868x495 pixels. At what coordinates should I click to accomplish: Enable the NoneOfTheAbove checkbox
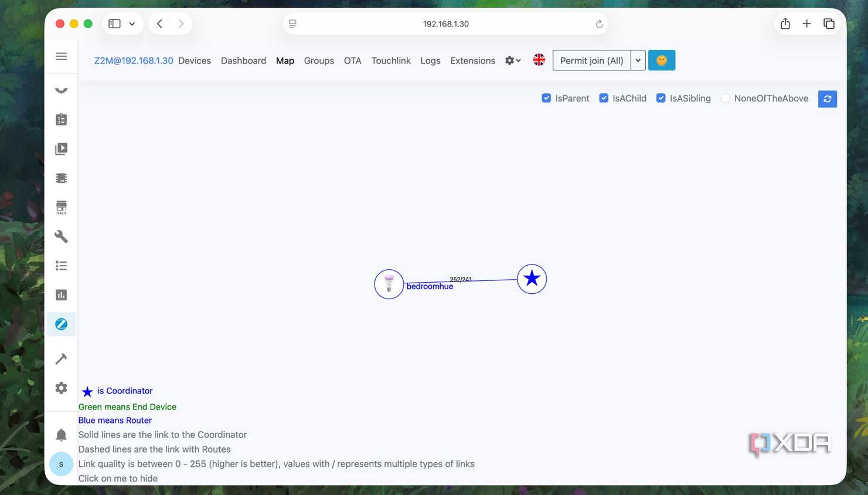(x=725, y=98)
